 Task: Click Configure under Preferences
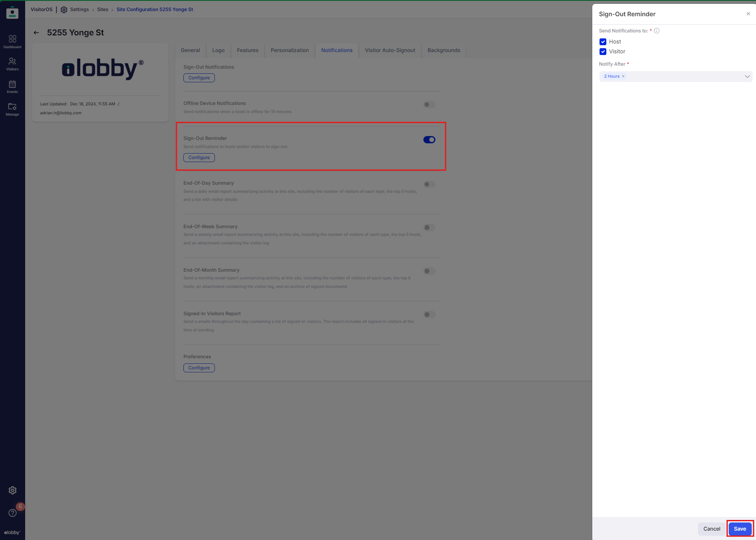pyautogui.click(x=199, y=368)
